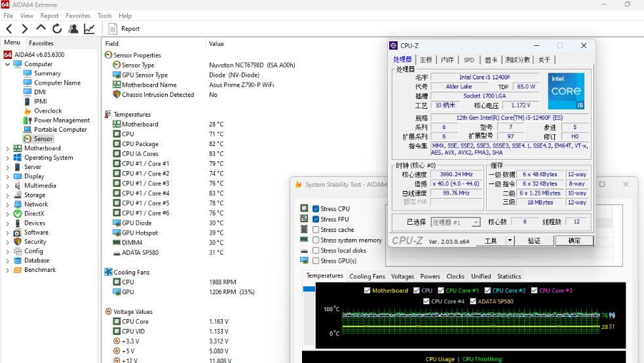The image size is (644, 363).
Task: Toggle the Stress FPU checkbox
Action: [x=316, y=220]
